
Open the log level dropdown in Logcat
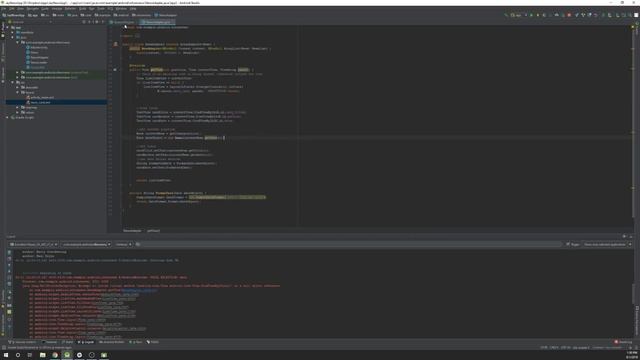pos(123,244)
